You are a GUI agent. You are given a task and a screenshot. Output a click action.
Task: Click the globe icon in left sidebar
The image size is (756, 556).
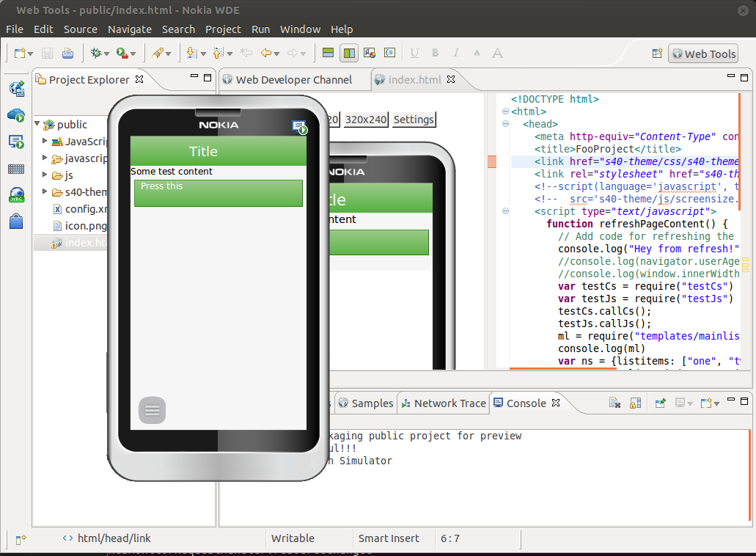tap(16, 88)
